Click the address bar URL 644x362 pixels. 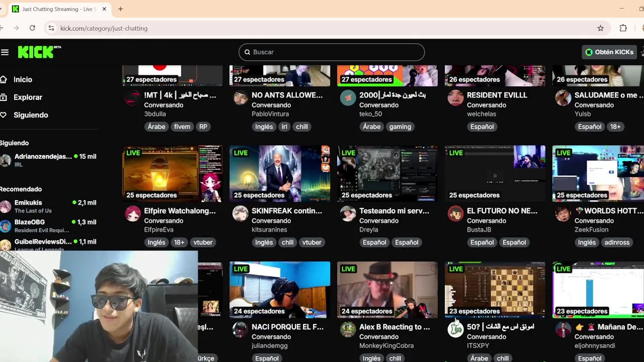(104, 28)
